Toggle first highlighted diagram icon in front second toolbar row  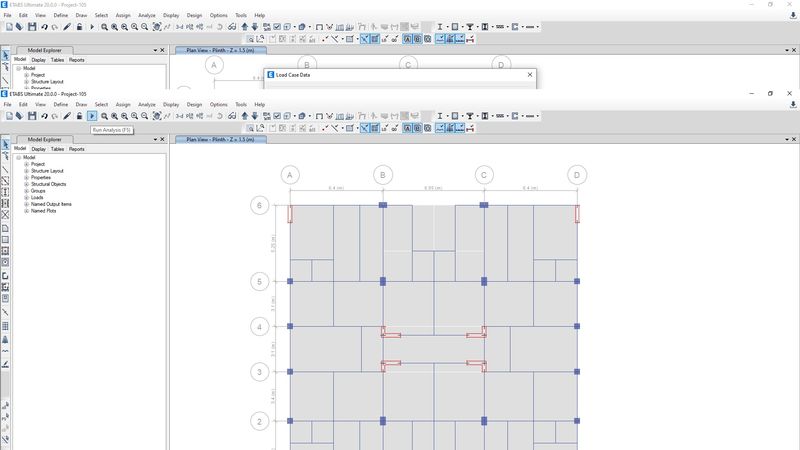(x=440, y=128)
